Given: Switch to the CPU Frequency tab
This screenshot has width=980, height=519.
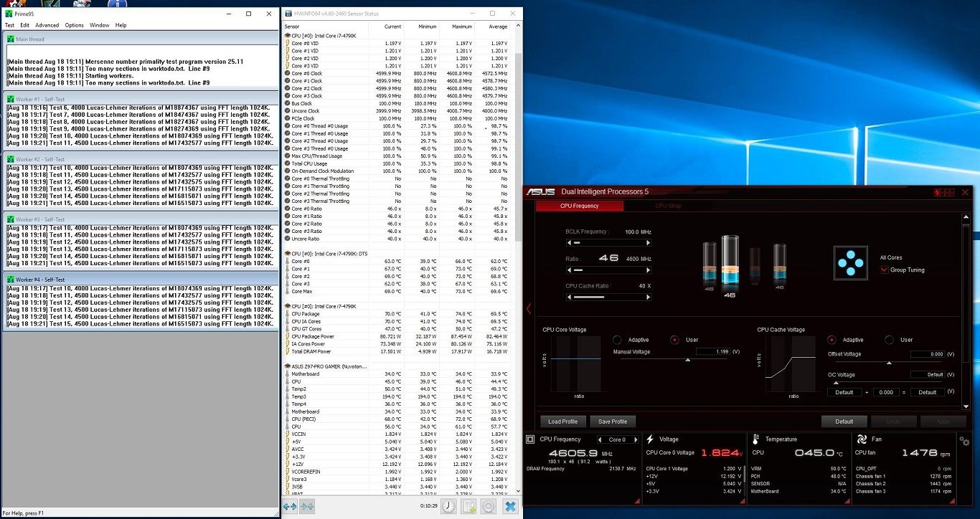Looking at the screenshot, I should pyautogui.click(x=580, y=206).
